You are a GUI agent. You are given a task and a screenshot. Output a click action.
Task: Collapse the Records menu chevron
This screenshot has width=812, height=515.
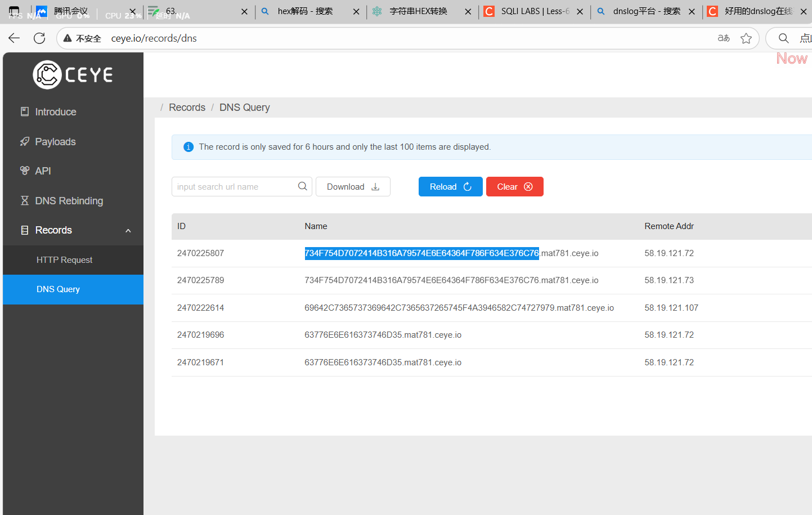coord(128,231)
